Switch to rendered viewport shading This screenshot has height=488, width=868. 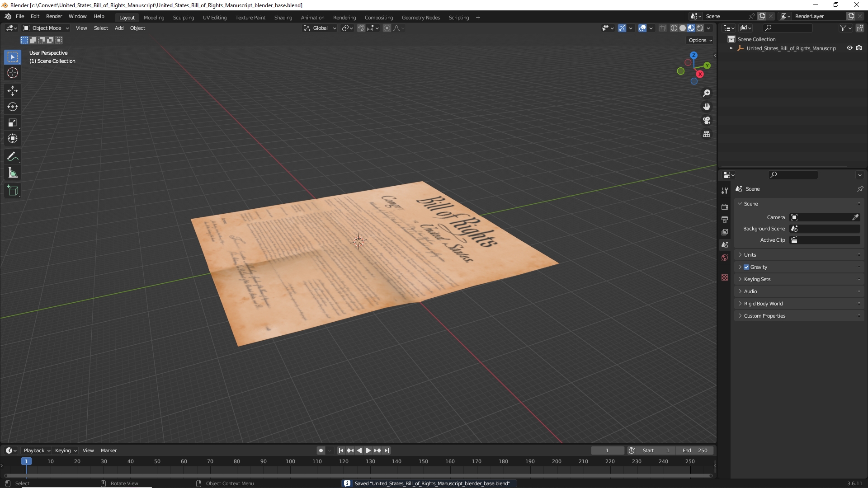pos(700,28)
